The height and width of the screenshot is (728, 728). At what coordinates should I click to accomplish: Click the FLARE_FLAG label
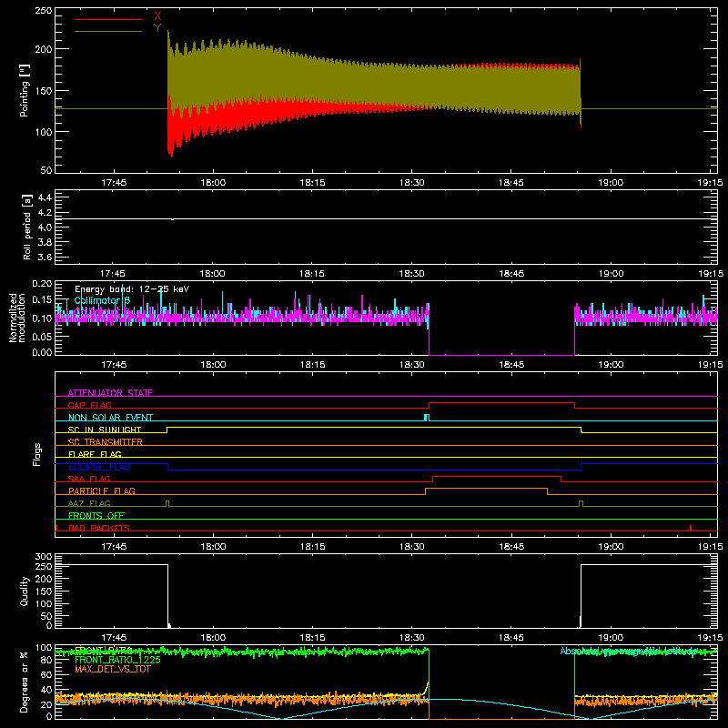95,454
